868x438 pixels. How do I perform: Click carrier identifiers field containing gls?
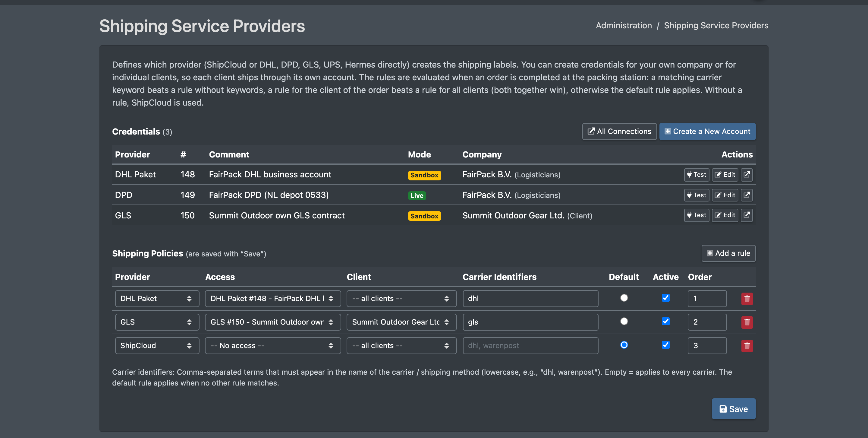click(x=530, y=322)
